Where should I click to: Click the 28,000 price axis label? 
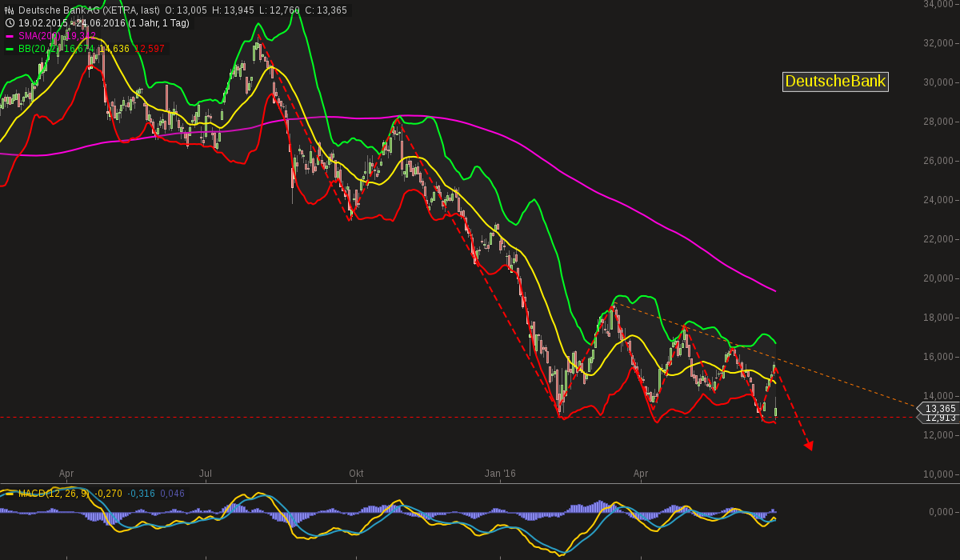pyautogui.click(x=938, y=121)
